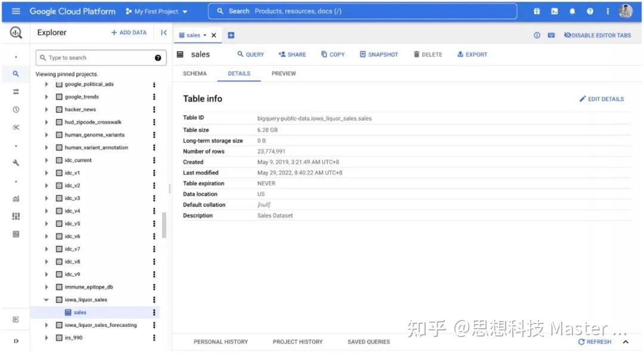Add a new editor tab with plus icon
This screenshot has width=644, height=355.
click(x=231, y=35)
